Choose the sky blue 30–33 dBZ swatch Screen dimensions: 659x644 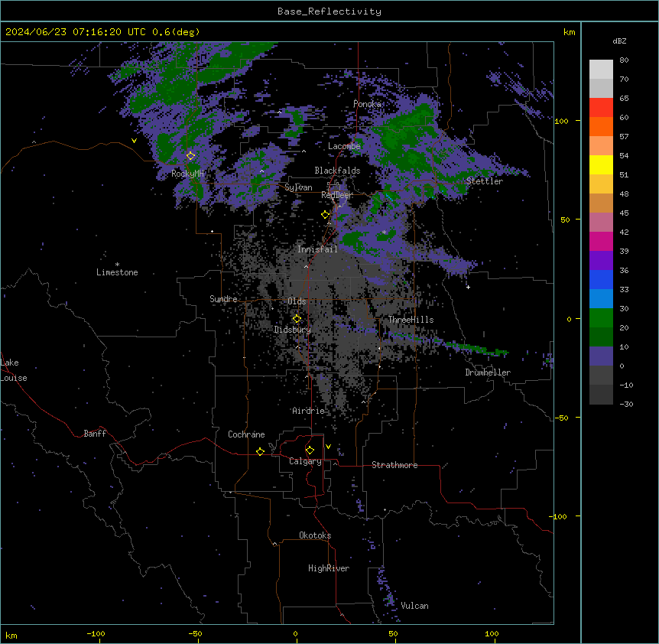point(601,299)
